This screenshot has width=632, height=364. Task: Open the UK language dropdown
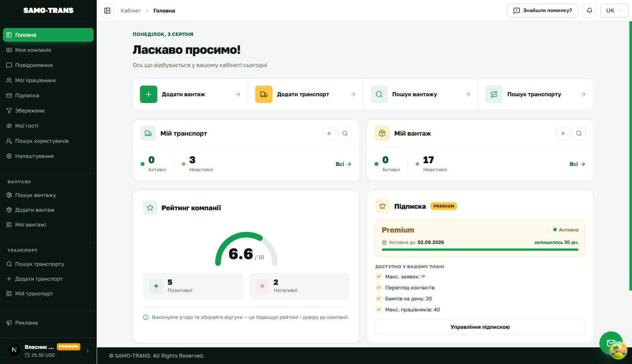tap(615, 11)
